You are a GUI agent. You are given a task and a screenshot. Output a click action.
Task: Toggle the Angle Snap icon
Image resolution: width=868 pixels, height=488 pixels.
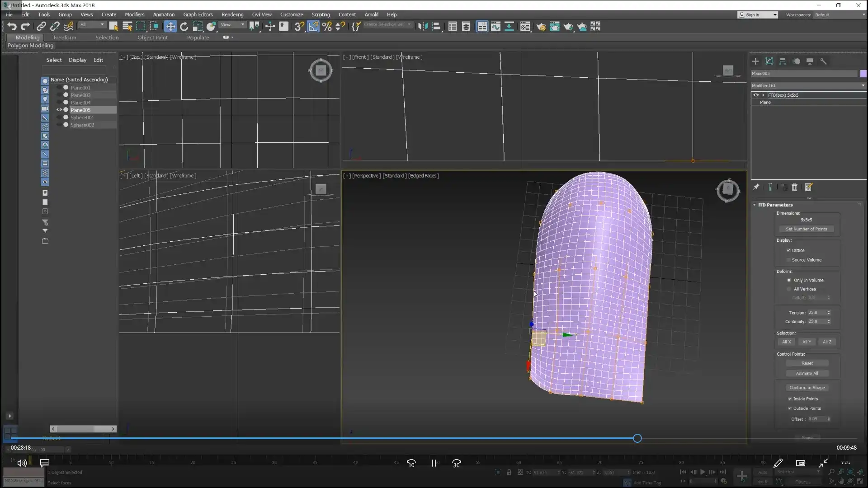tap(313, 26)
